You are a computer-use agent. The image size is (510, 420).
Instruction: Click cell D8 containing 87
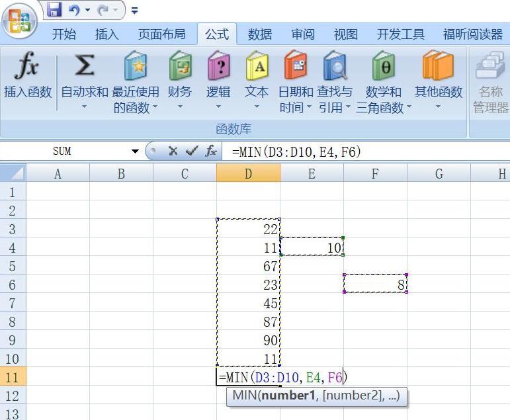pos(248,321)
